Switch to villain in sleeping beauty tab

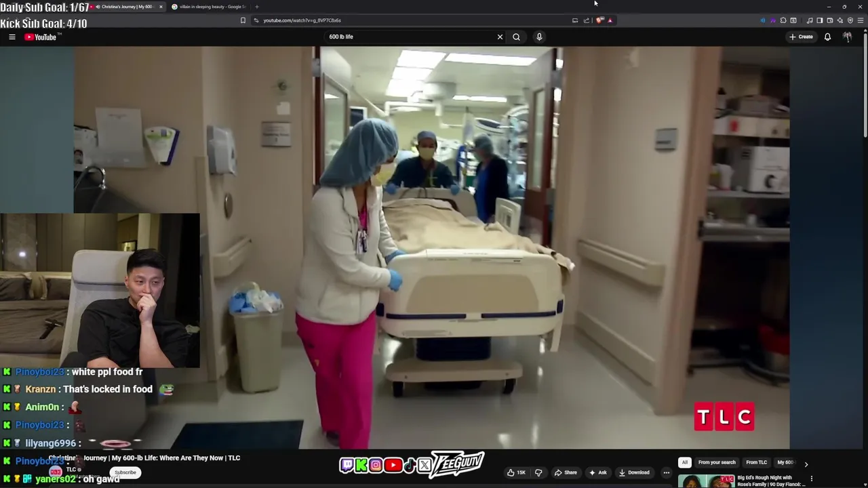tap(209, 7)
